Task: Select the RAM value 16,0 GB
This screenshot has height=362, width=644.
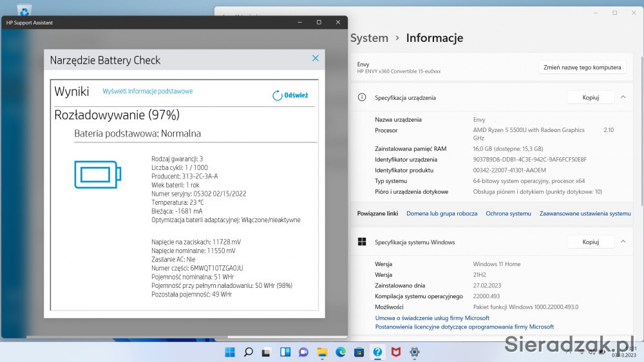Action: coord(508,149)
